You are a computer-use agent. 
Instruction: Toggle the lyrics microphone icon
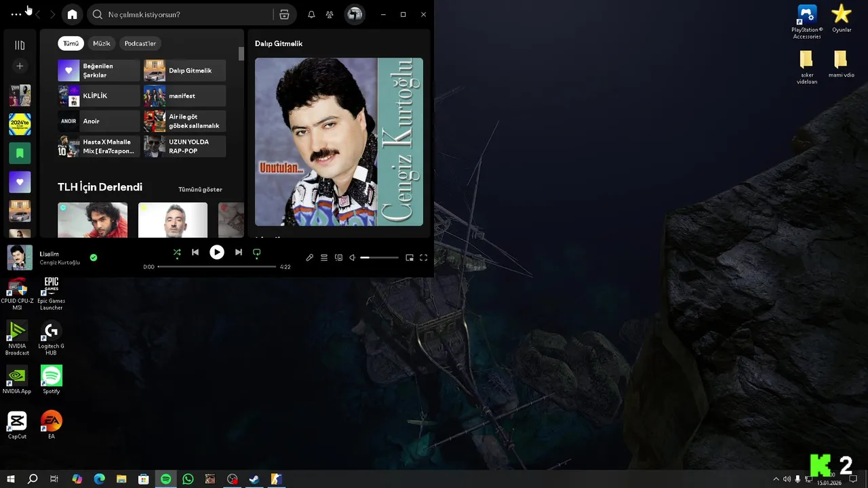point(310,258)
